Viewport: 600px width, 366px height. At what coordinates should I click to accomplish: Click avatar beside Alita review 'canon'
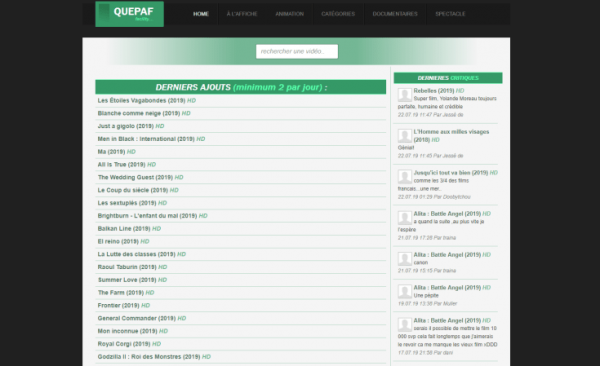tap(404, 259)
